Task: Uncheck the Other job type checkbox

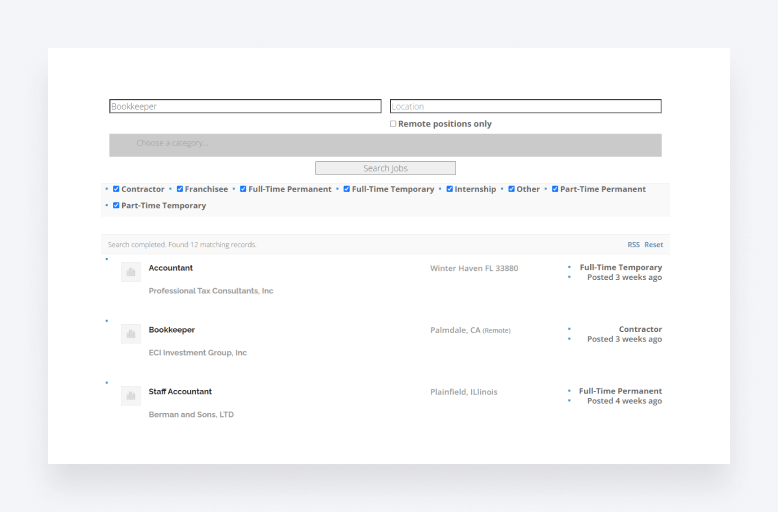Action: pos(511,189)
